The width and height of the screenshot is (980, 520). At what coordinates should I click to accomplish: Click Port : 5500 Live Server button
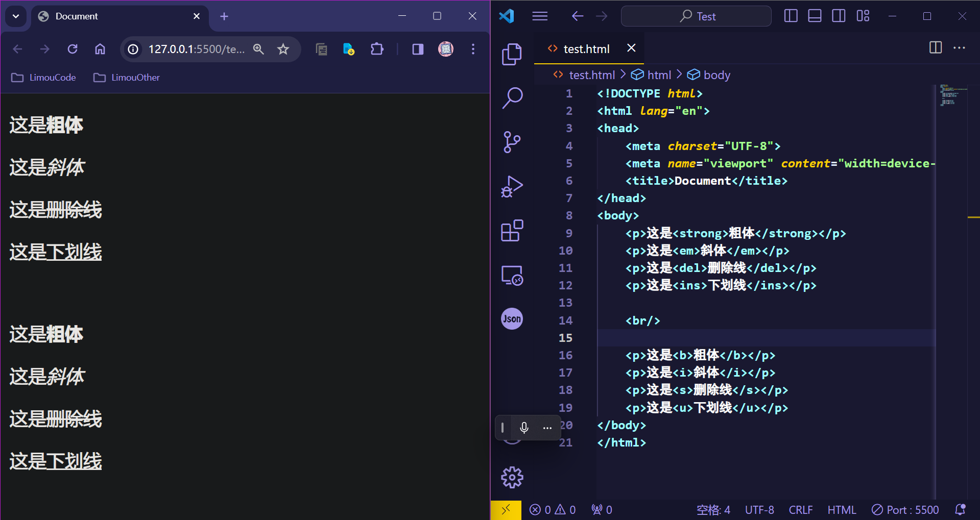coord(905,510)
